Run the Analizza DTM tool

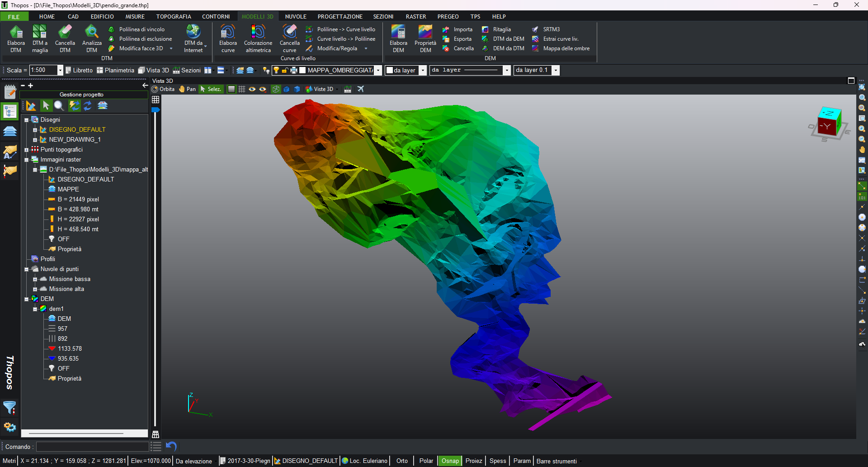92,38
